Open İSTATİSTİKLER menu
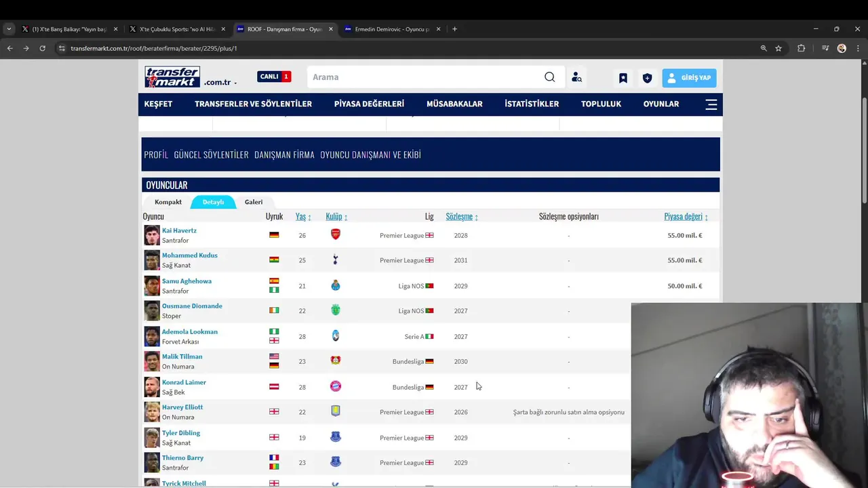868x488 pixels. click(x=532, y=104)
